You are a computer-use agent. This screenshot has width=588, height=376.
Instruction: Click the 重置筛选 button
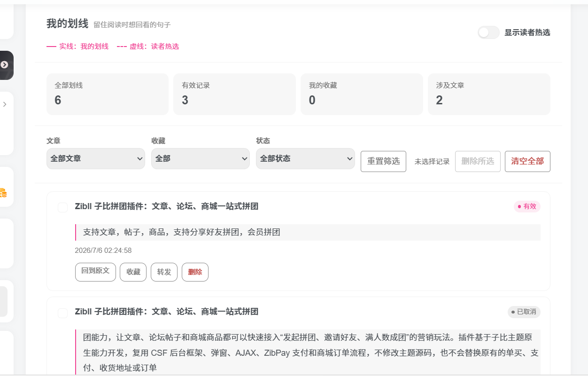pyautogui.click(x=383, y=161)
